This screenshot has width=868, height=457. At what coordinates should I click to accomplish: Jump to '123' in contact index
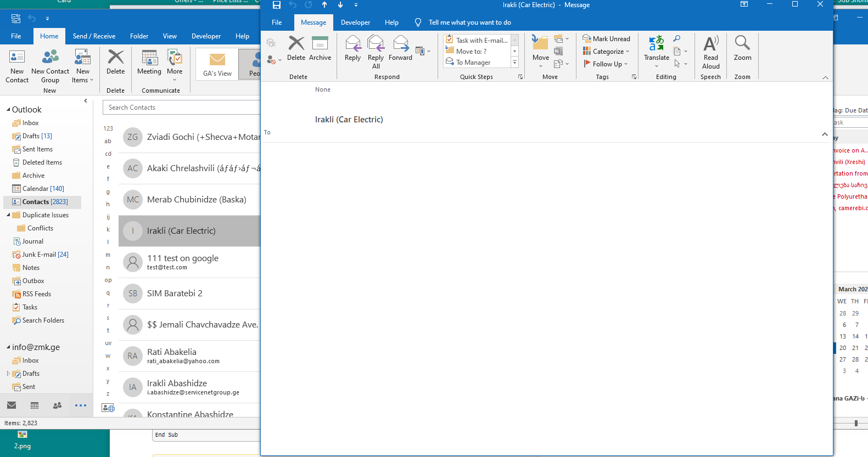108,128
